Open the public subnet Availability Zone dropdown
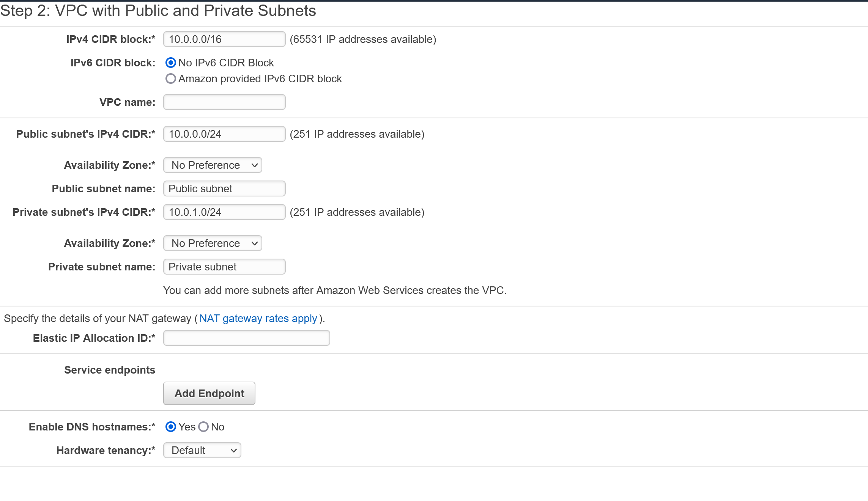The height and width of the screenshot is (501, 868). 213,165
